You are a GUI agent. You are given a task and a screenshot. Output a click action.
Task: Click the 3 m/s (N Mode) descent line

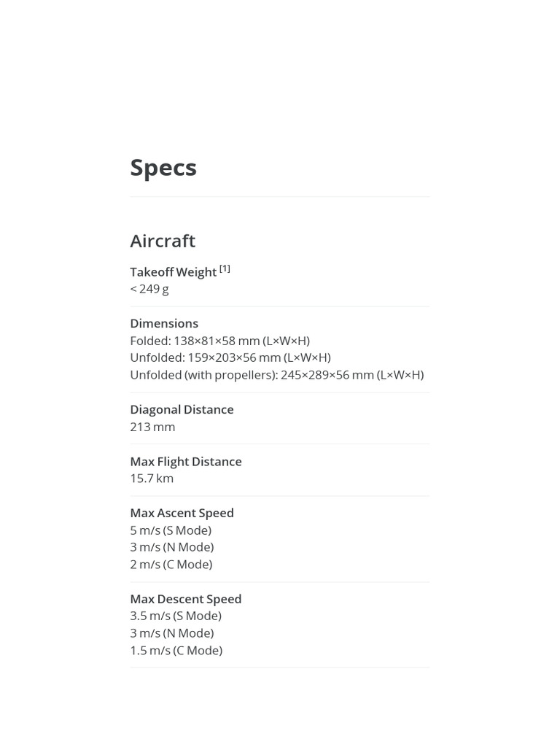(x=172, y=633)
